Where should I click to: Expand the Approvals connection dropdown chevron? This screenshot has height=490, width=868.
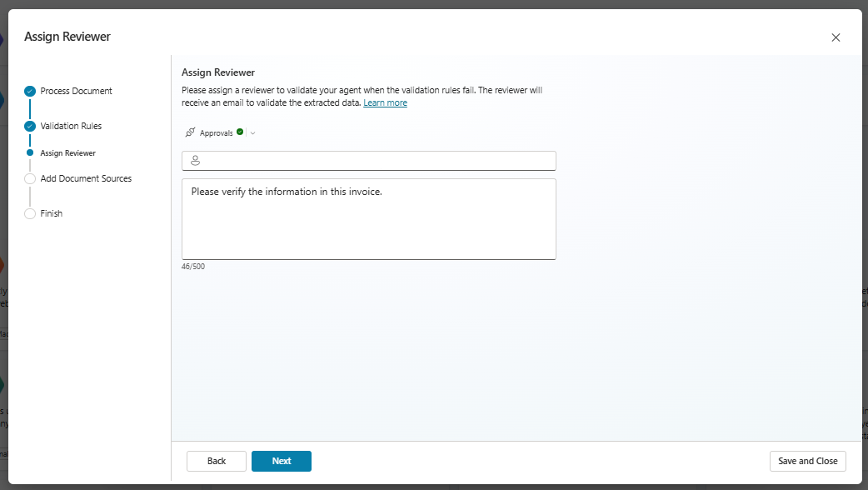tap(252, 132)
